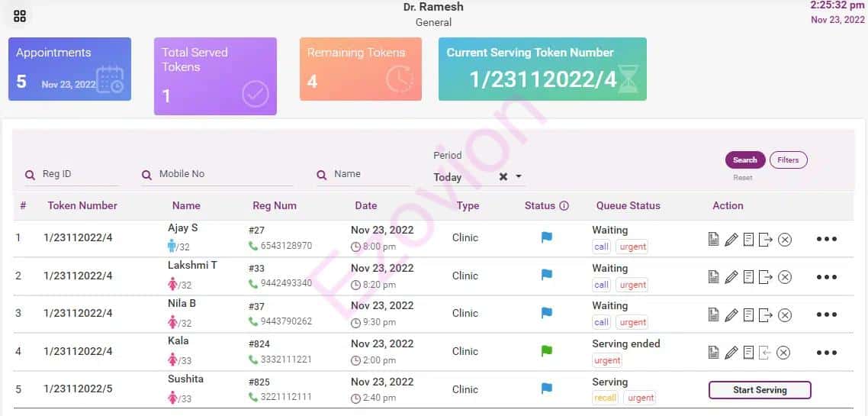Click the recall tag on Sushita's row
Image resolution: width=868 pixels, height=416 pixels.
point(605,398)
